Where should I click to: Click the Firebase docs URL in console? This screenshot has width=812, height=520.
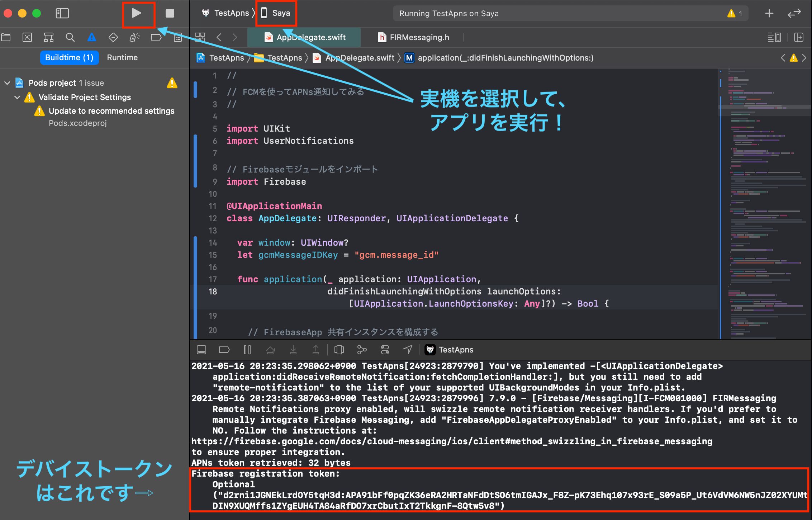click(x=452, y=441)
